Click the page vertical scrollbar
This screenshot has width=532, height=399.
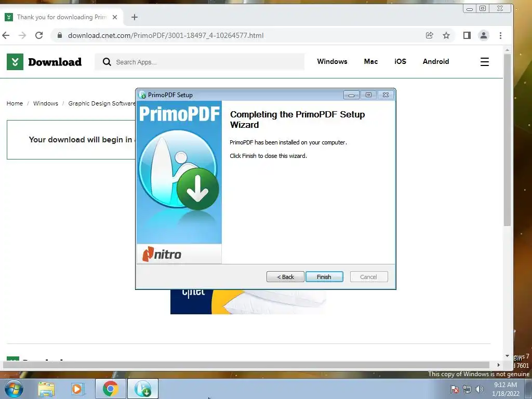pyautogui.click(x=507, y=140)
